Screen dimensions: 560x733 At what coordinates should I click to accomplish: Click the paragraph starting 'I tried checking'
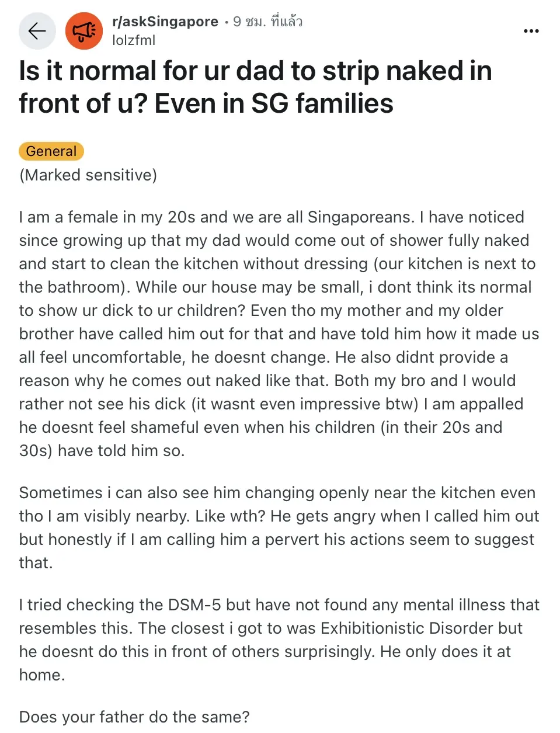(x=279, y=640)
